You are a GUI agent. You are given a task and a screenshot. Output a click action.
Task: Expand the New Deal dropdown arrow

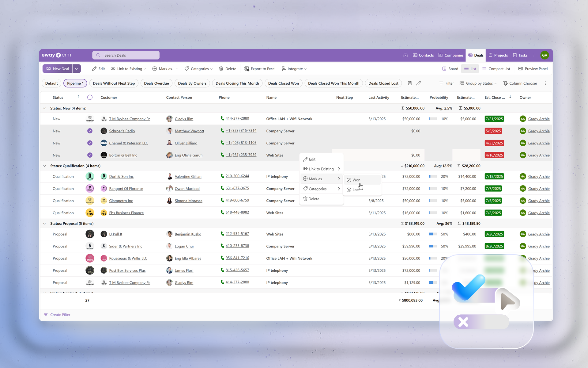[x=77, y=69]
